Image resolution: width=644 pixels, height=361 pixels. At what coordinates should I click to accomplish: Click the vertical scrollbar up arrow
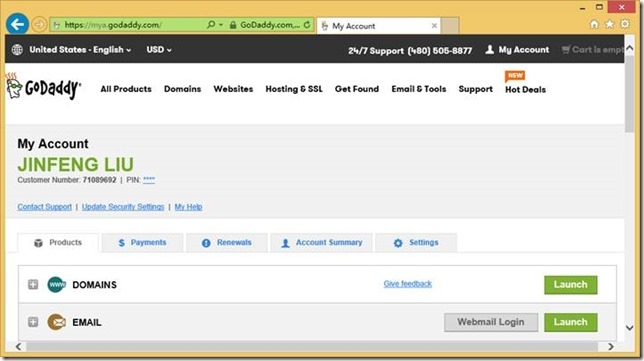pyautogui.click(x=629, y=48)
